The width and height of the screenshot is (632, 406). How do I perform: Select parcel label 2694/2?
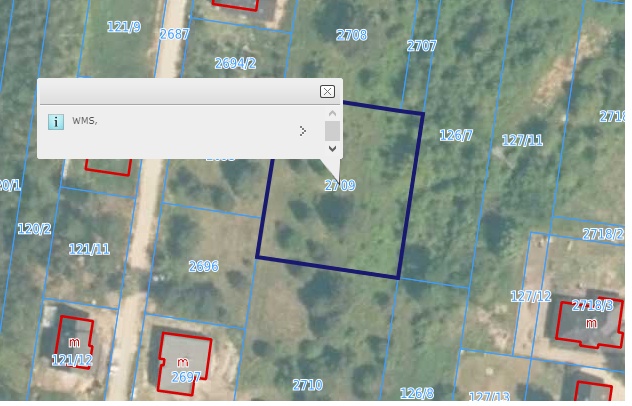pyautogui.click(x=235, y=63)
